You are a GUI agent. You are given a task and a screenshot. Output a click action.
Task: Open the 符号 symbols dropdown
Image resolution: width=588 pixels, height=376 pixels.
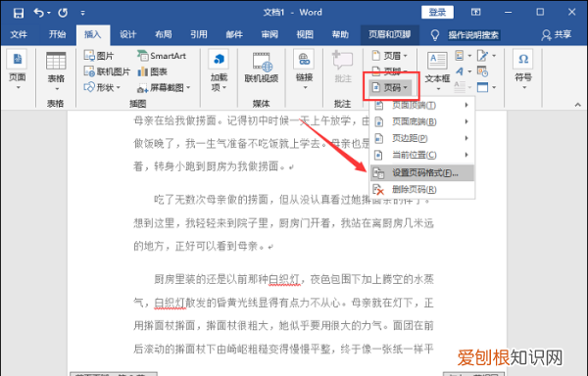pyautogui.click(x=523, y=70)
